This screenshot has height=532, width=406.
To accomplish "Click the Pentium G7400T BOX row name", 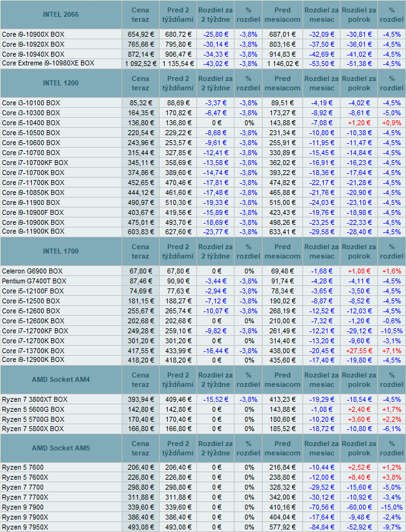I will pos(34,282).
